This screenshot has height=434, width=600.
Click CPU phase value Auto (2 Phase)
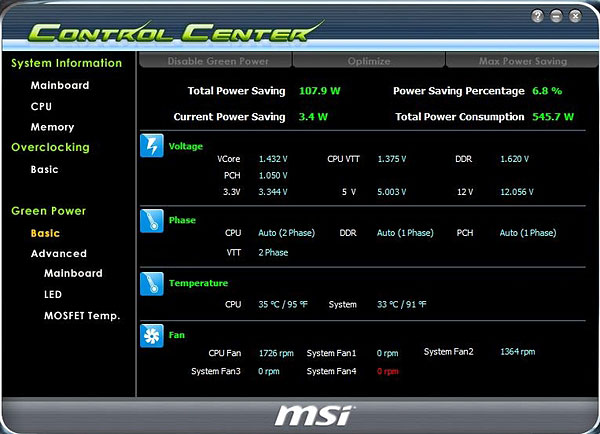click(x=287, y=233)
